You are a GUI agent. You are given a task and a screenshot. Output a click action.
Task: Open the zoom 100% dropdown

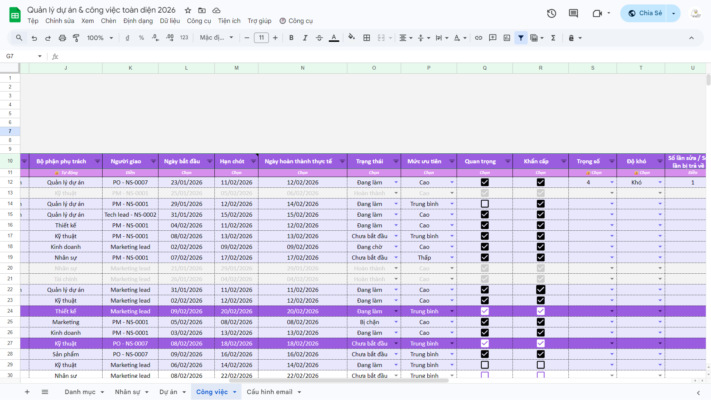point(99,38)
